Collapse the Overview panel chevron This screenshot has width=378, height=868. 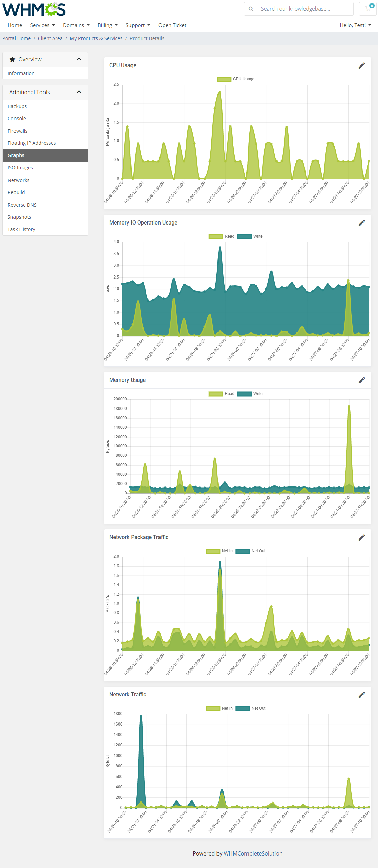point(79,59)
